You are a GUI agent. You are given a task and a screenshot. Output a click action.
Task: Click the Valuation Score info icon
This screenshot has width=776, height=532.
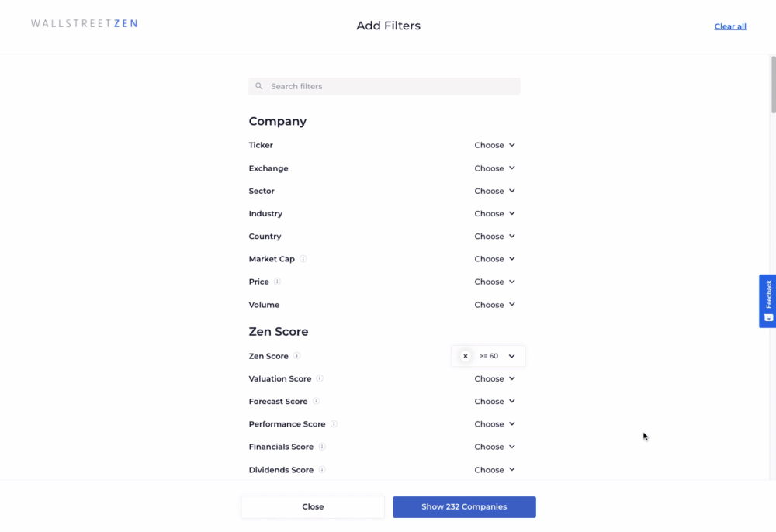point(320,378)
